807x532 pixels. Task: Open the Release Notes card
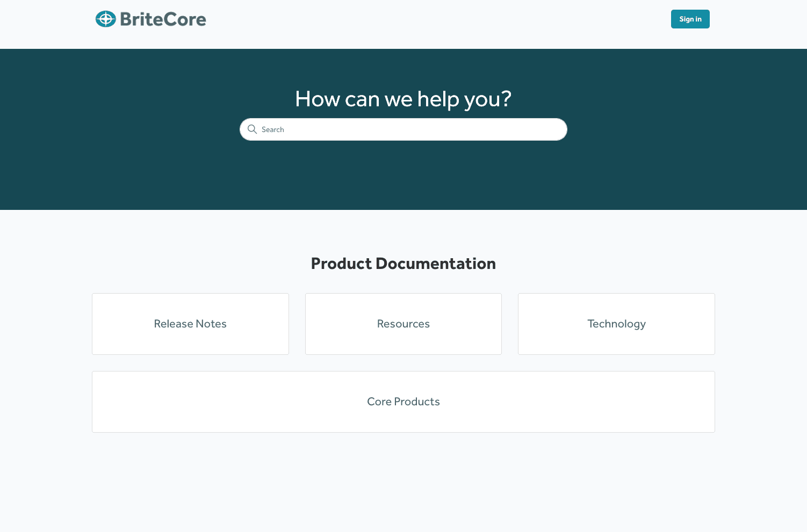[190, 324]
